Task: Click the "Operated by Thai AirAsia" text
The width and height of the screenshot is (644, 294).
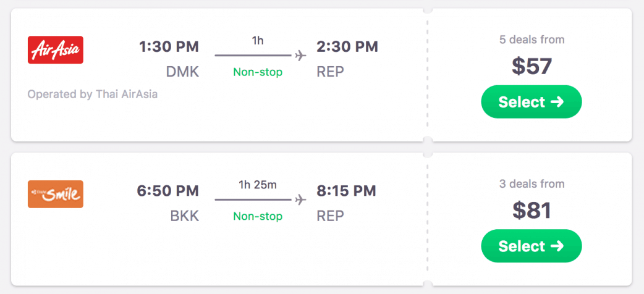Action: point(93,94)
